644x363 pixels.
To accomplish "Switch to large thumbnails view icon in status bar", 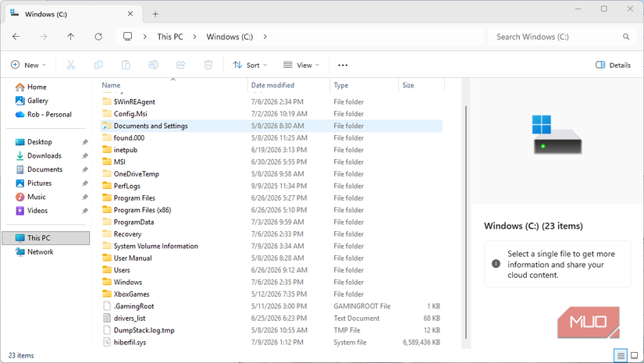I will (x=634, y=355).
